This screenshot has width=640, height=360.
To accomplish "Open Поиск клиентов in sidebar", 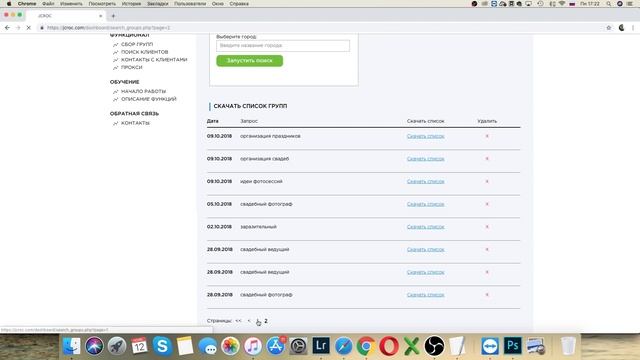I will click(144, 52).
